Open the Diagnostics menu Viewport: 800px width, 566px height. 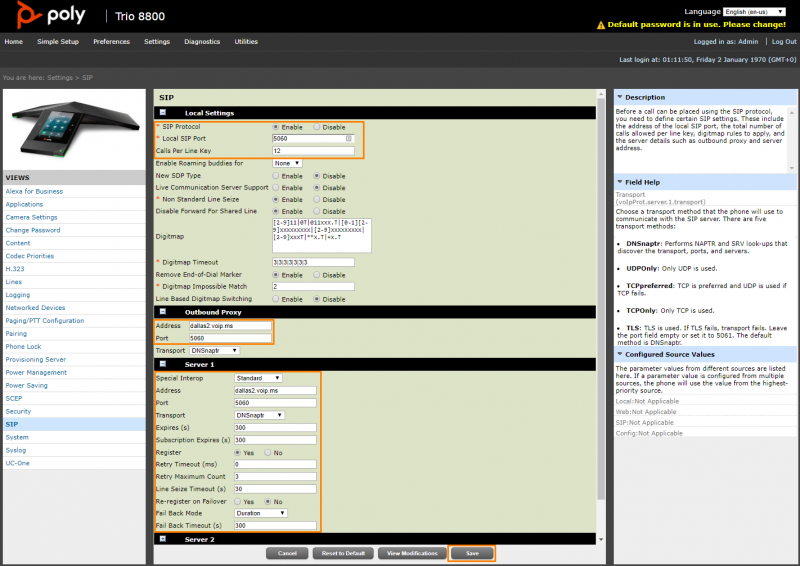202,42
